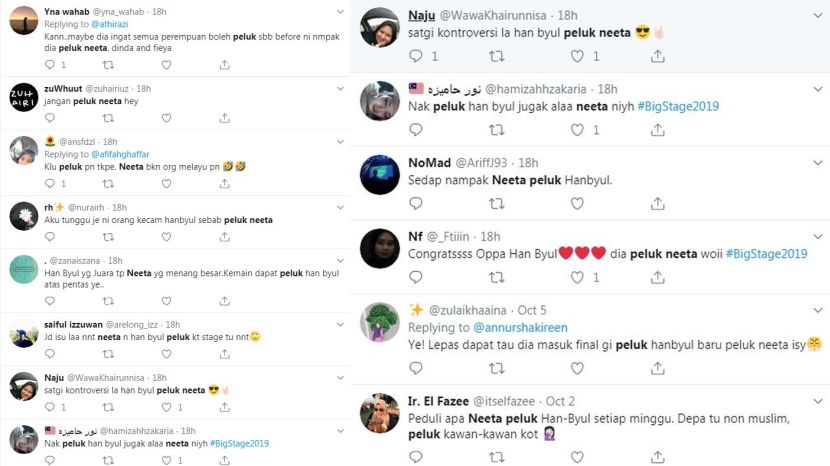View NoMad's profile picture
Image resolution: width=830 pixels, height=466 pixels.
click(x=380, y=175)
